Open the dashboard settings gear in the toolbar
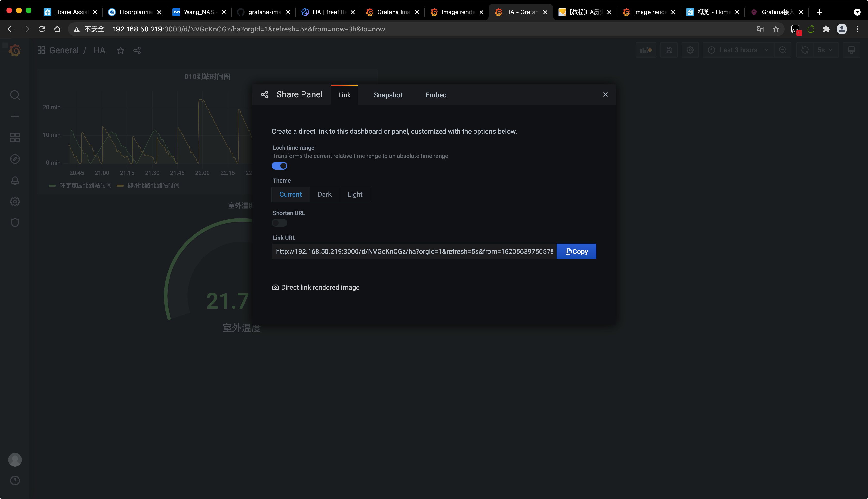This screenshot has width=868, height=499. coord(690,50)
